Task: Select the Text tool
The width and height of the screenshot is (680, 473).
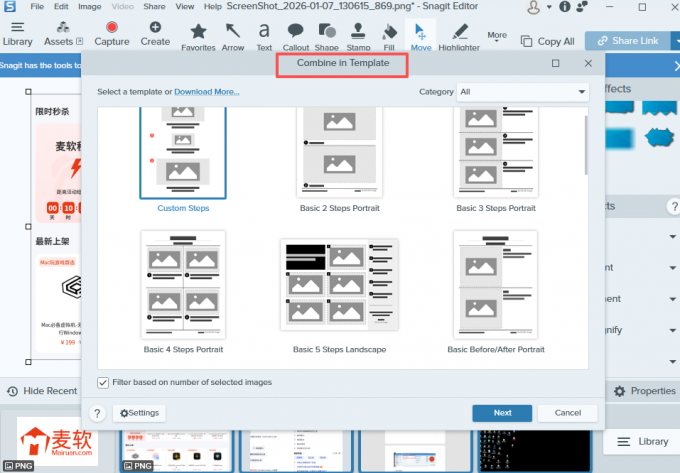Action: pos(264,33)
